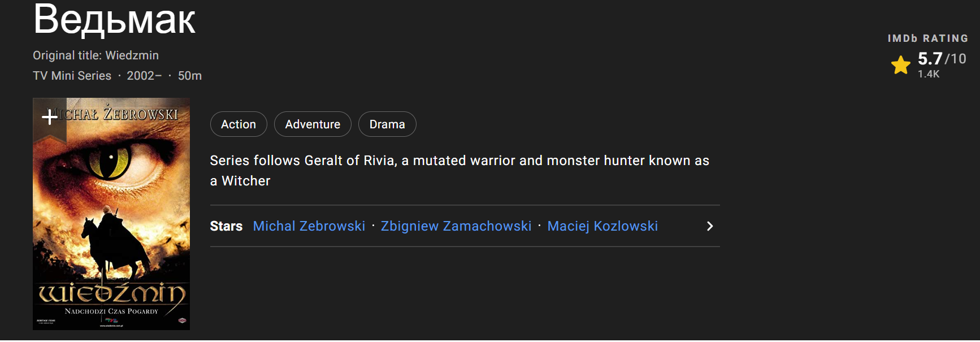Select the Drama genre chip
Viewport: 980px width, 342px height.
point(387,124)
